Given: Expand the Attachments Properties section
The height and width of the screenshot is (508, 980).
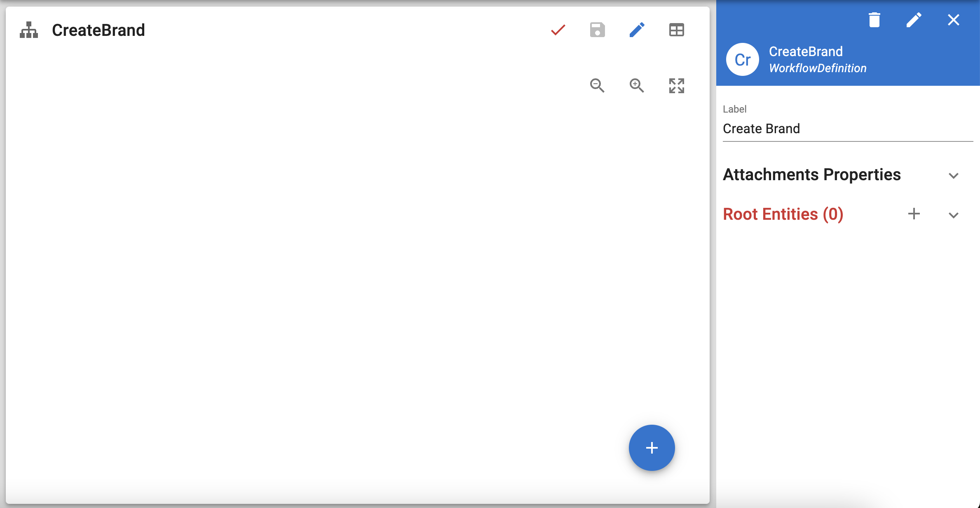Looking at the screenshot, I should (953, 176).
